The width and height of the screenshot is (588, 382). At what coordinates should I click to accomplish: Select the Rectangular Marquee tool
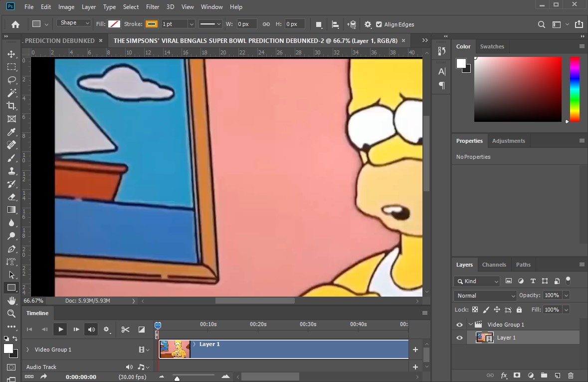click(x=11, y=67)
